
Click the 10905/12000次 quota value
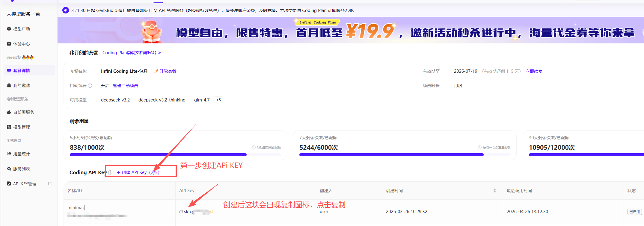[x=552, y=148]
